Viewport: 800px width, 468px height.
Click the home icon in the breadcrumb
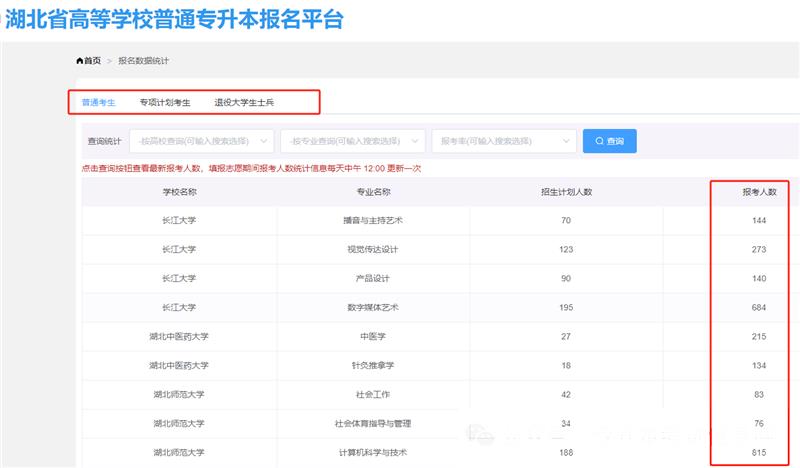[80, 61]
